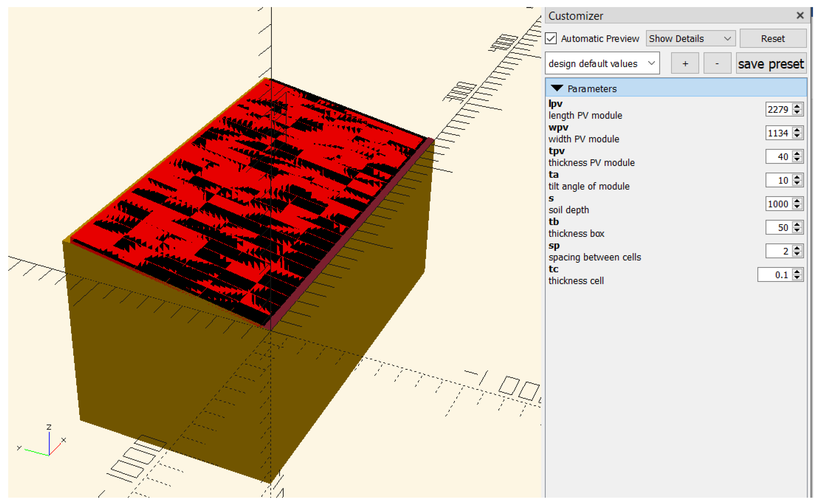Click the Reset button
Viewport: 817px width, 504px height.
772,39
